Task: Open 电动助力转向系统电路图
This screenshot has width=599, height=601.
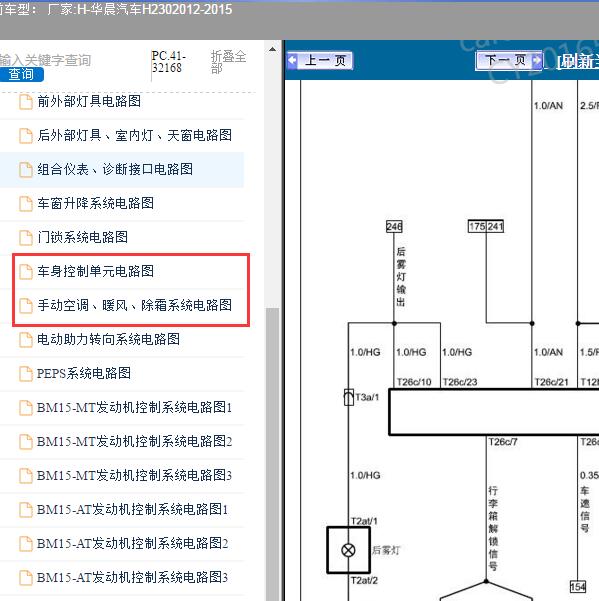Action: tap(108, 339)
